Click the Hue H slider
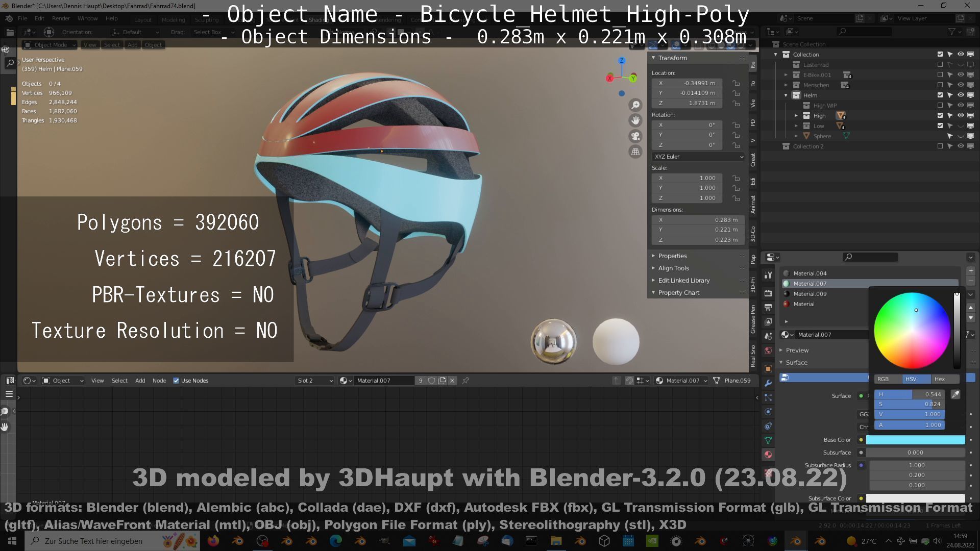The width and height of the screenshot is (980, 551). coord(909,394)
